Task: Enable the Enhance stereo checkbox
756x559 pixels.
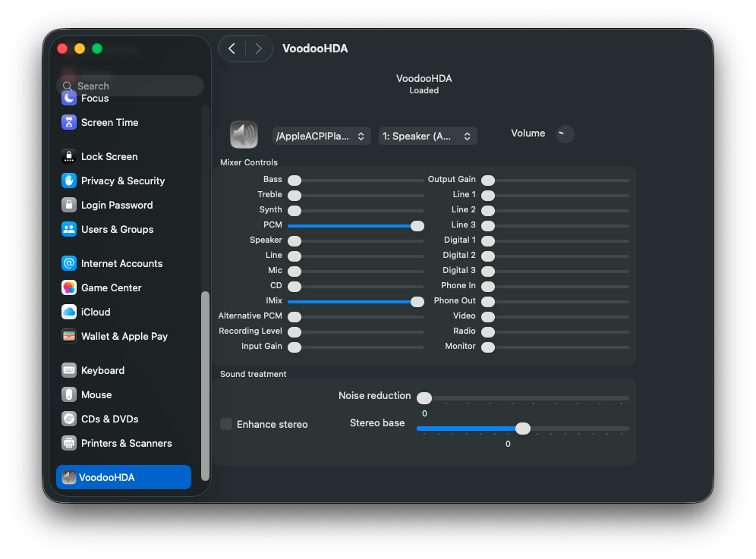Action: pyautogui.click(x=226, y=424)
